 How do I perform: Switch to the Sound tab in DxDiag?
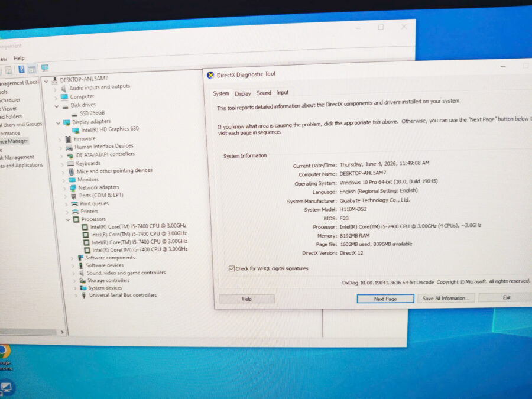264,93
